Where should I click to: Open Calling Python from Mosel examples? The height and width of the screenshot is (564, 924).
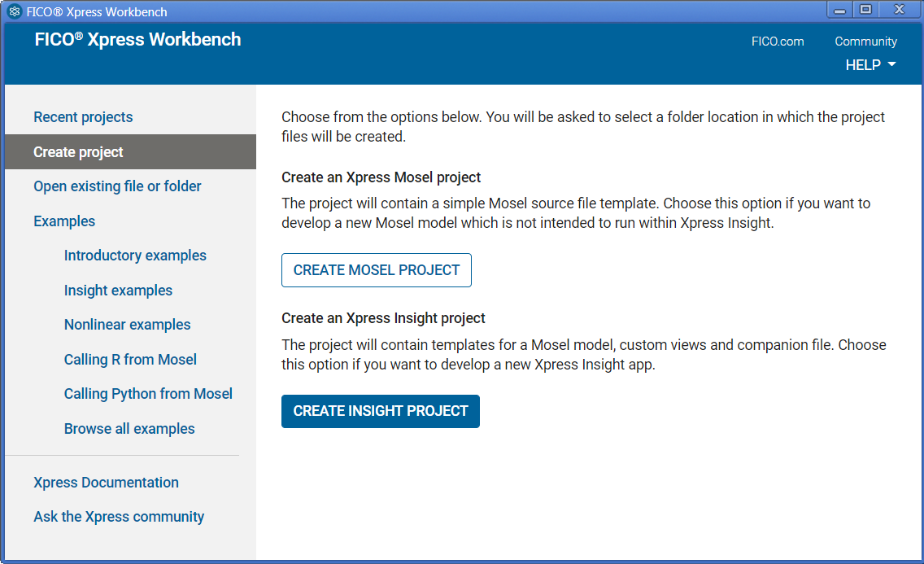pyautogui.click(x=148, y=393)
